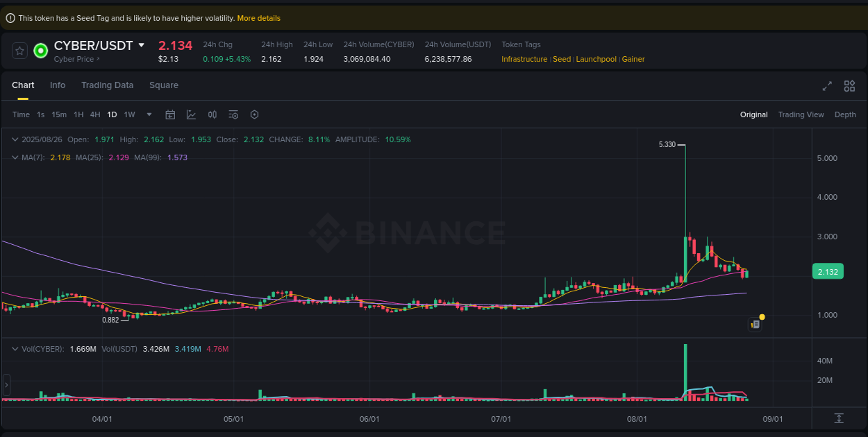This screenshot has height=437, width=868.
Task: Open the More details link in banner
Action: tap(258, 18)
